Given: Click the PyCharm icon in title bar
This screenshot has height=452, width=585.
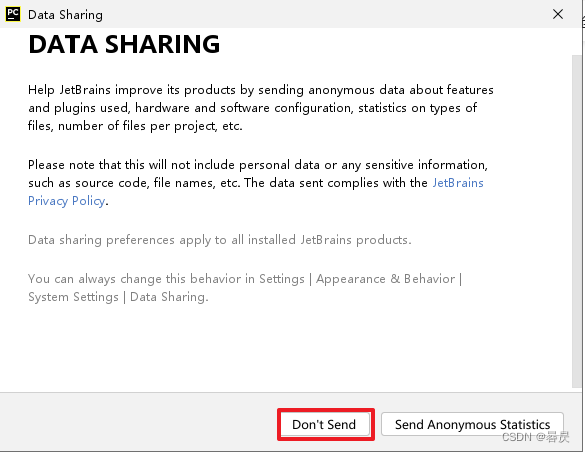Looking at the screenshot, I should click(x=13, y=14).
